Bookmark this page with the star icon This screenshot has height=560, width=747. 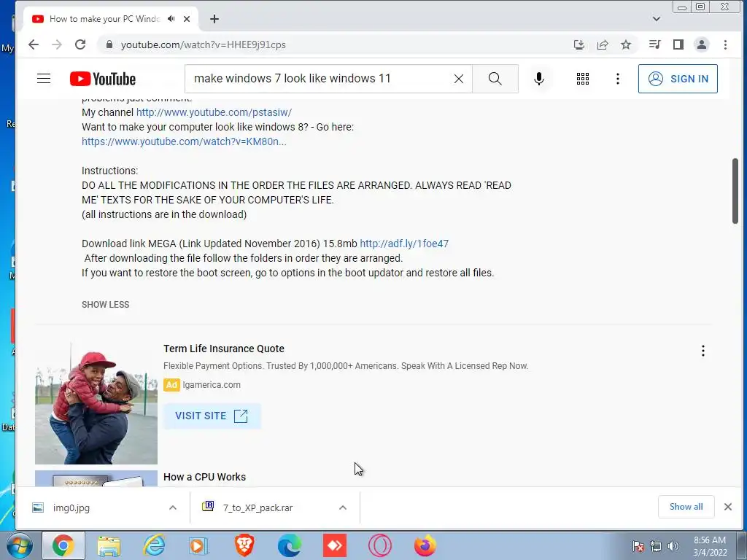tap(626, 44)
